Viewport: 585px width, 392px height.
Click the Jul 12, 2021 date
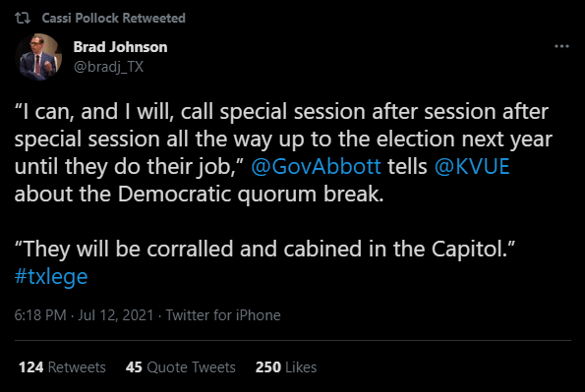pos(116,315)
